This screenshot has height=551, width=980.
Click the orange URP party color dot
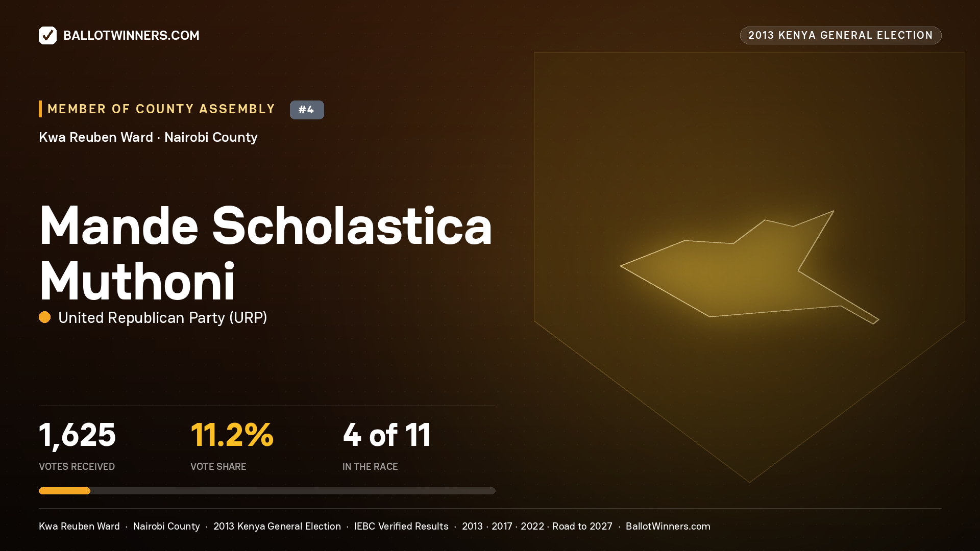(x=45, y=317)
